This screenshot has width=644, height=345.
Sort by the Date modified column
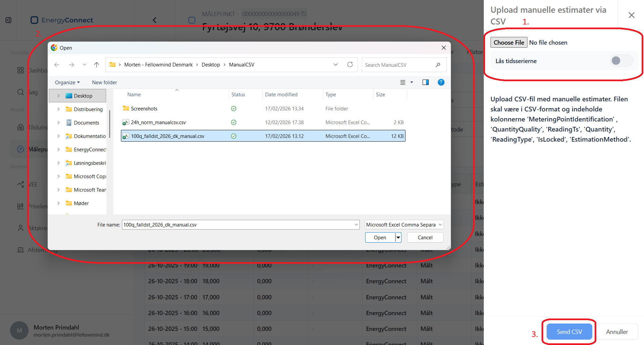[281, 95]
